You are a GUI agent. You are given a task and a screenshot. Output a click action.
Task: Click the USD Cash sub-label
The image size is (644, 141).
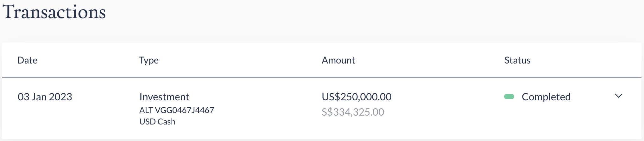pos(157,122)
